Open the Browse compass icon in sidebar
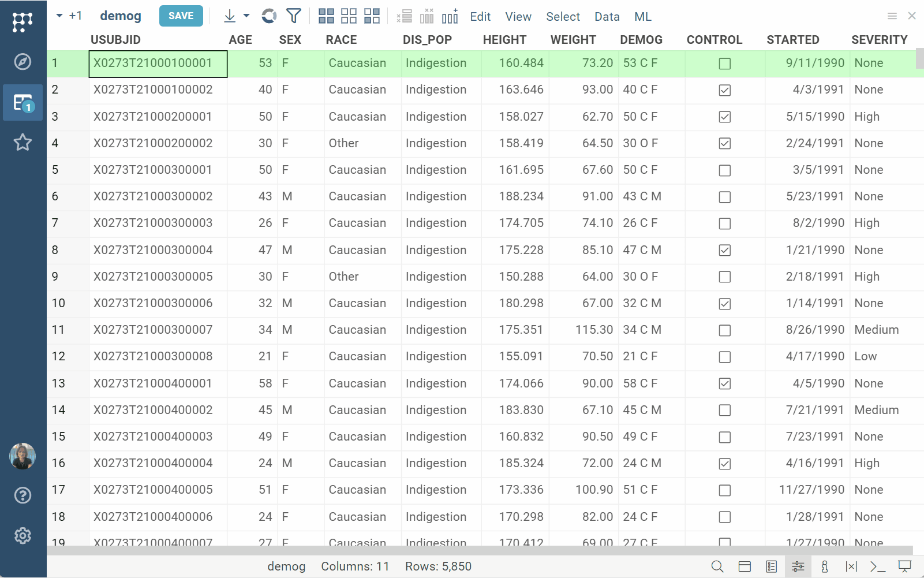This screenshot has height=578, width=924. (23, 62)
